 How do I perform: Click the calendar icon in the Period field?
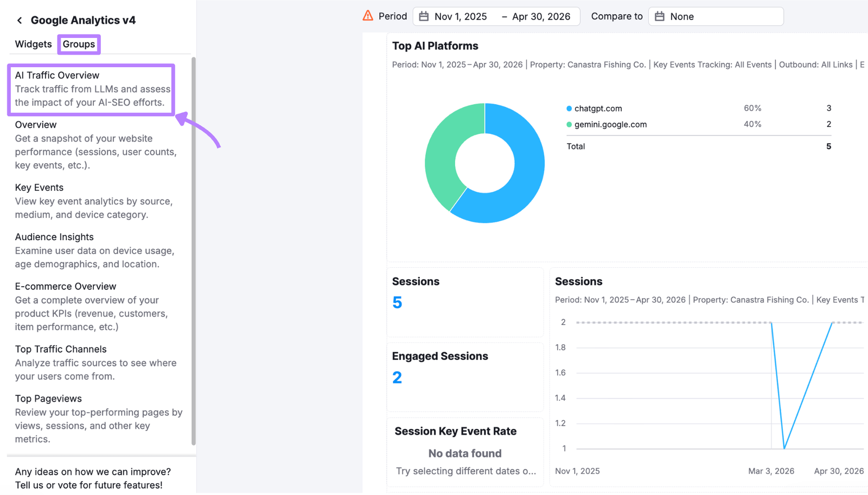(424, 16)
